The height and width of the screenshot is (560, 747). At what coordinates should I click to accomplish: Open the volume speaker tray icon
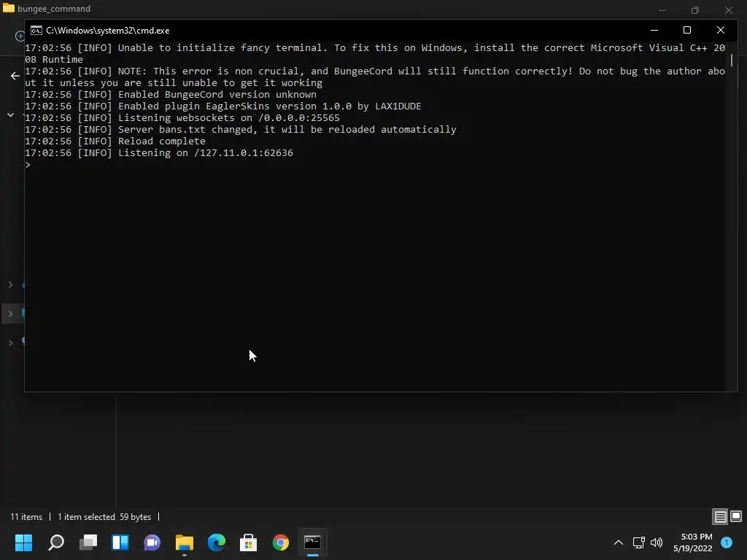(657, 542)
